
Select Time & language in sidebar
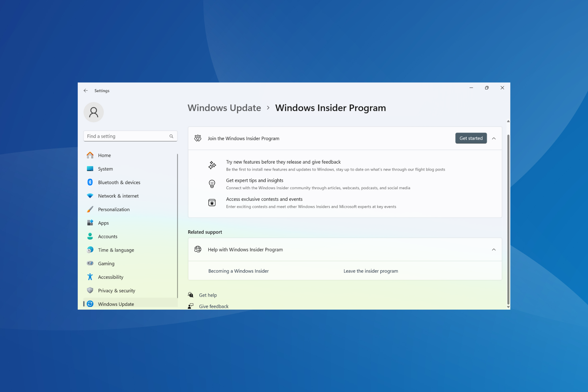130,250
